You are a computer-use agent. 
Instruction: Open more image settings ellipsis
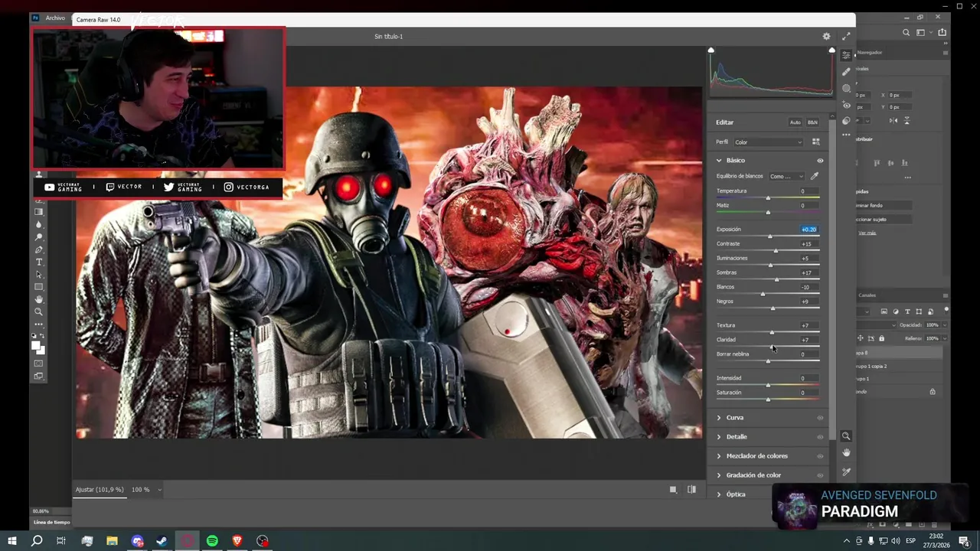(846, 135)
